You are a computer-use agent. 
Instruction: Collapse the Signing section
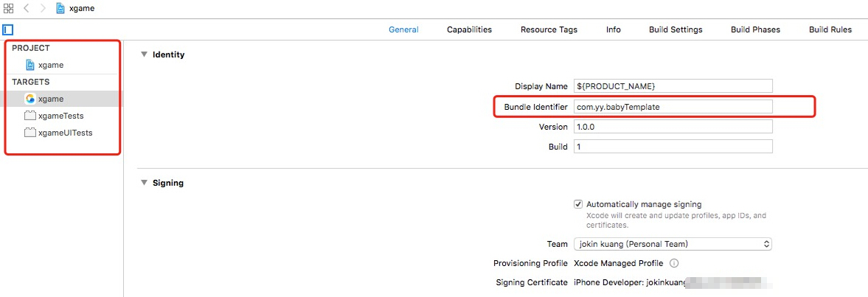[x=144, y=182]
